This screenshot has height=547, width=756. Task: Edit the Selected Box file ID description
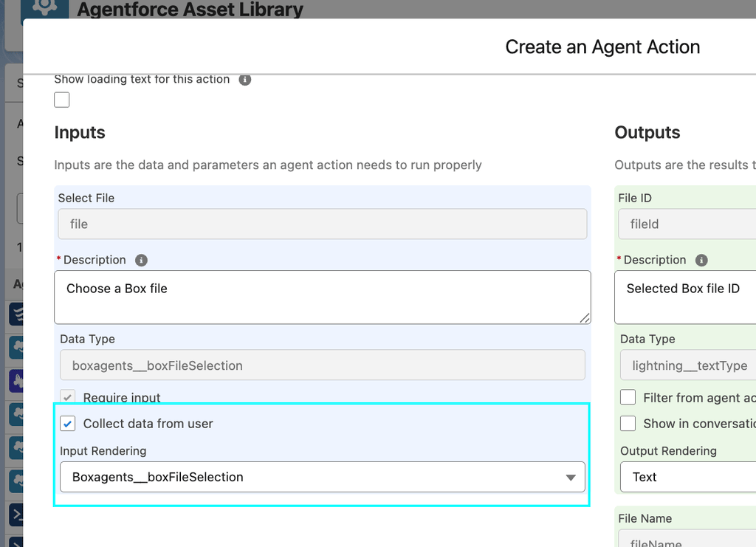click(x=686, y=297)
